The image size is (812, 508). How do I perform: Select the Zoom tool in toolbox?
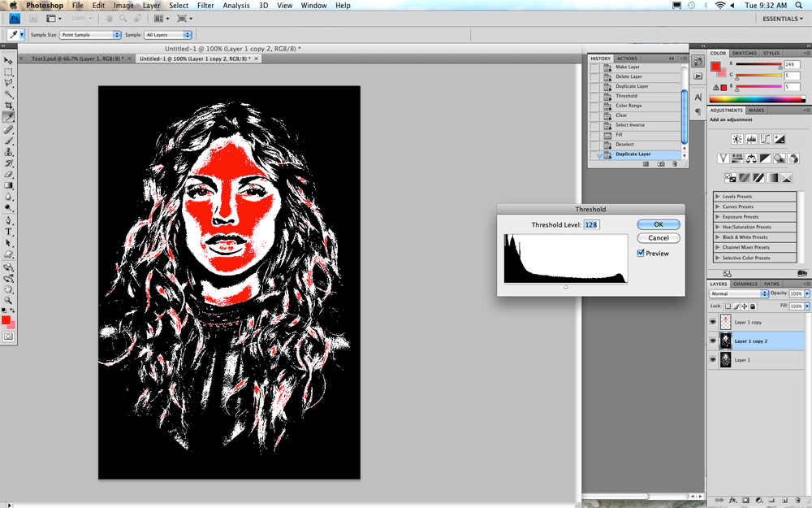[8, 300]
